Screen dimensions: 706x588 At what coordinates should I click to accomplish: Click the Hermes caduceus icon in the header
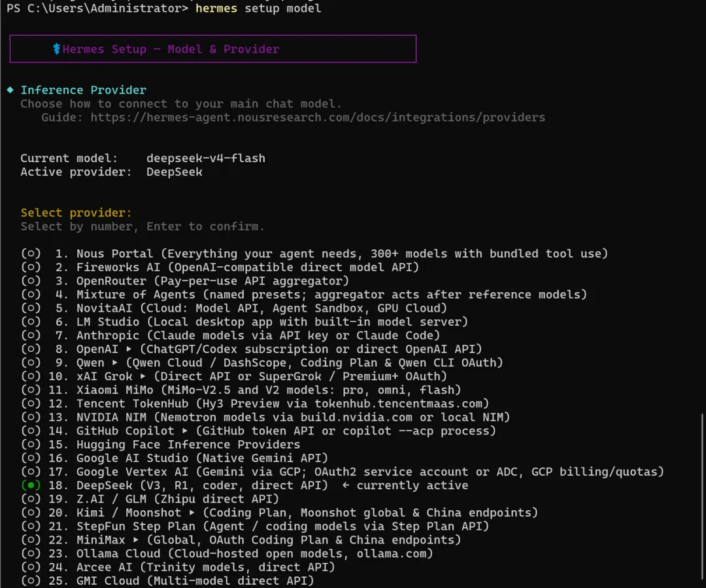56,48
